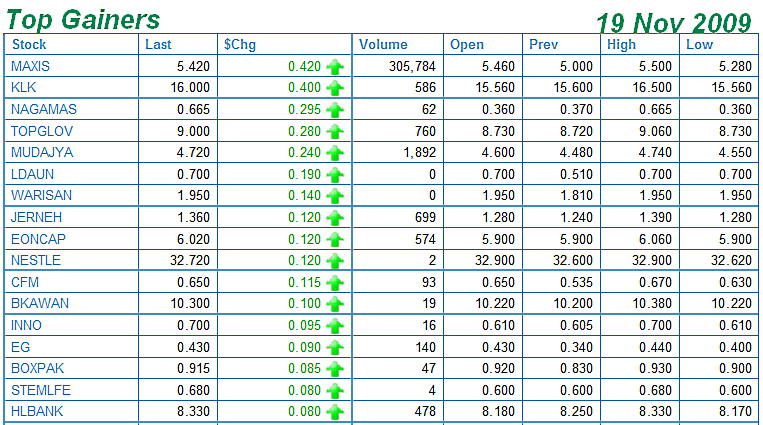This screenshot has width=763, height=425.
Task: Sort by the Low column header
Action: tap(699, 44)
